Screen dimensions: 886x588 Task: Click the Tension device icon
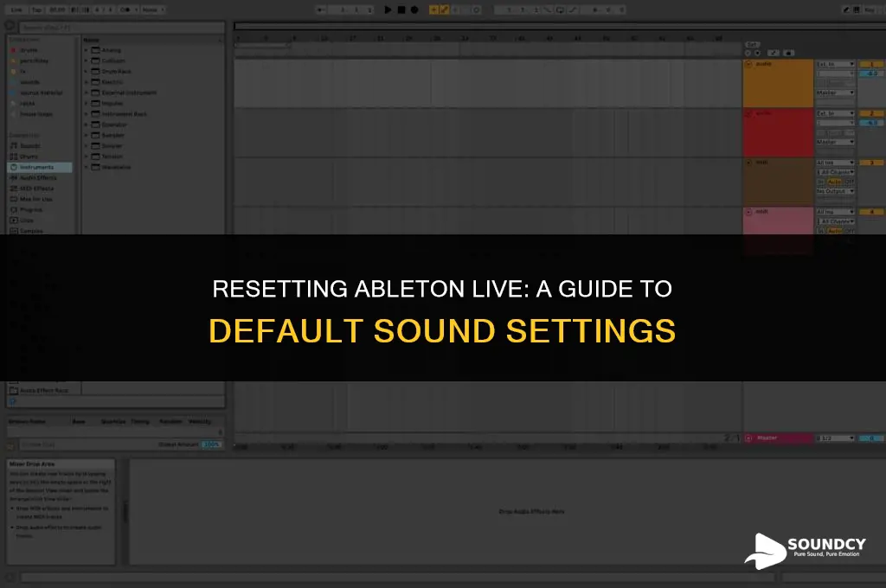click(95, 157)
